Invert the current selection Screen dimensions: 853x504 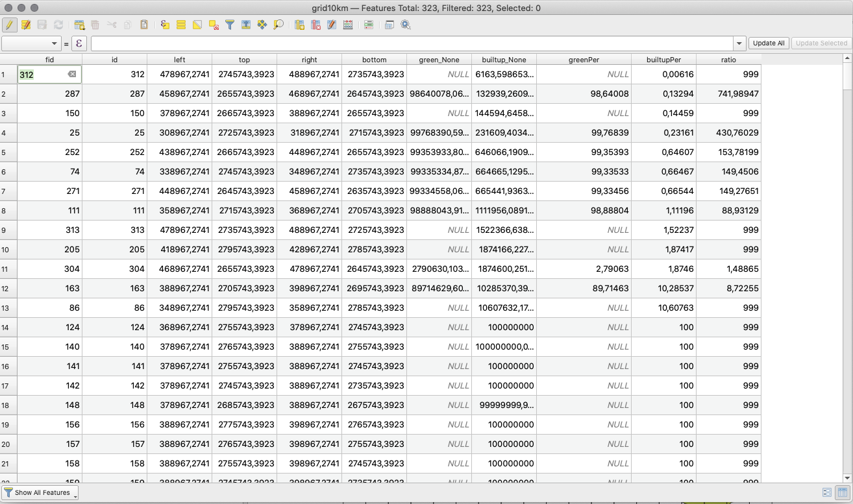pyautogui.click(x=197, y=25)
